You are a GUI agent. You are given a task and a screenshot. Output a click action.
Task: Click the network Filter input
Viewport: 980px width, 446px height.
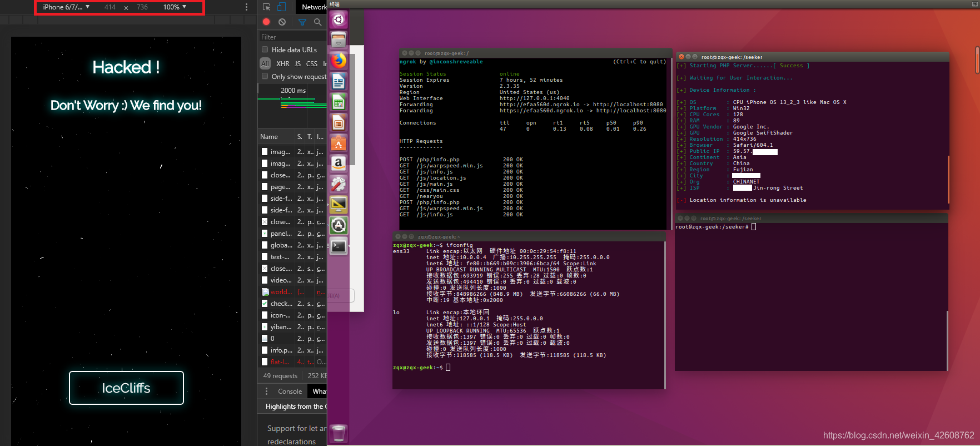coord(293,37)
